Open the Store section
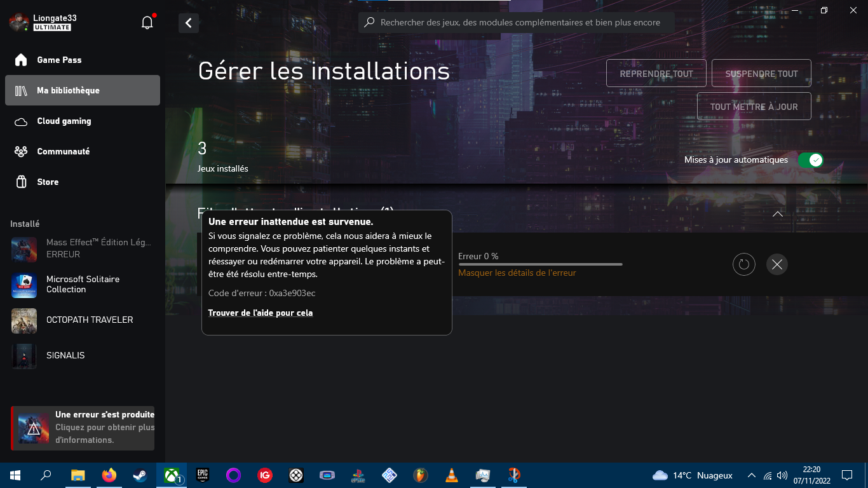 click(x=83, y=182)
